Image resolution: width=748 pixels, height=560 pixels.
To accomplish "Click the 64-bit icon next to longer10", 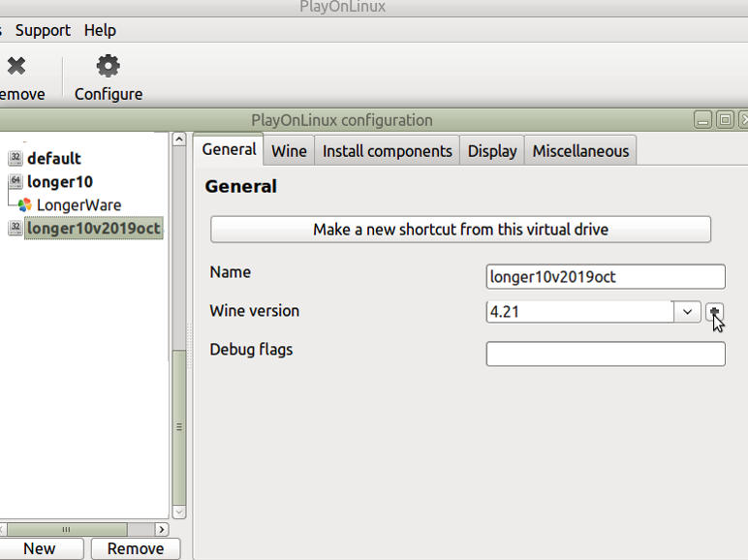I will 15,181.
